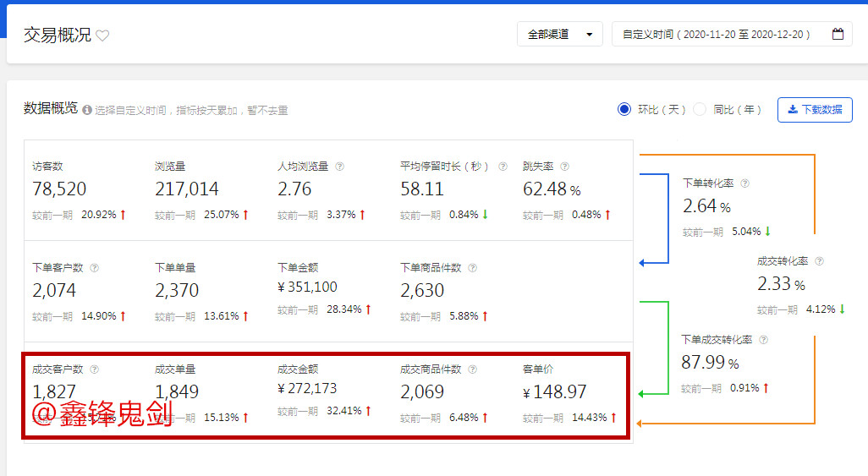Click the help icon beside 成交转化率

[x=819, y=262]
